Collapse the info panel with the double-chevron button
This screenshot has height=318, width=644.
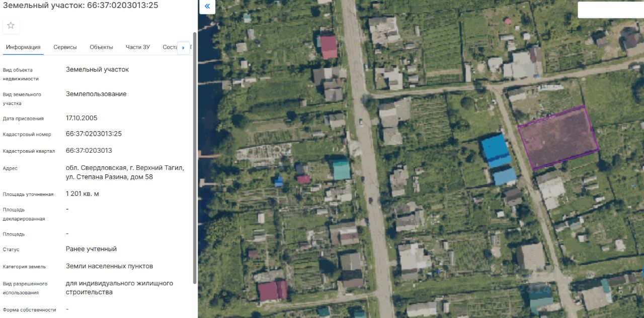tap(207, 7)
